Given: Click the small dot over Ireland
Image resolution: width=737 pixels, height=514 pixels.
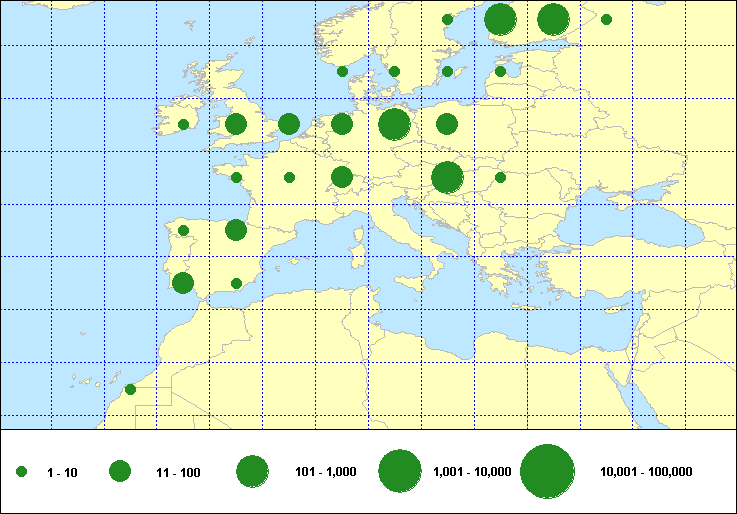Looking at the screenshot, I should (183, 125).
